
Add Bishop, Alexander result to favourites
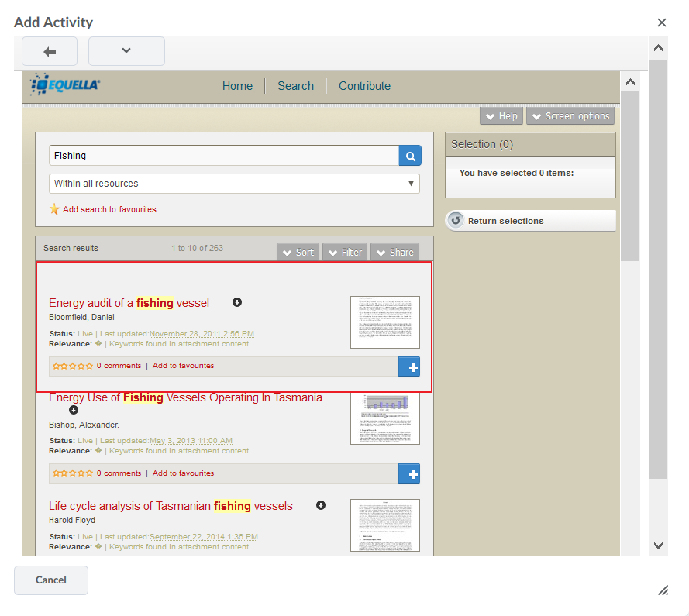[183, 473]
